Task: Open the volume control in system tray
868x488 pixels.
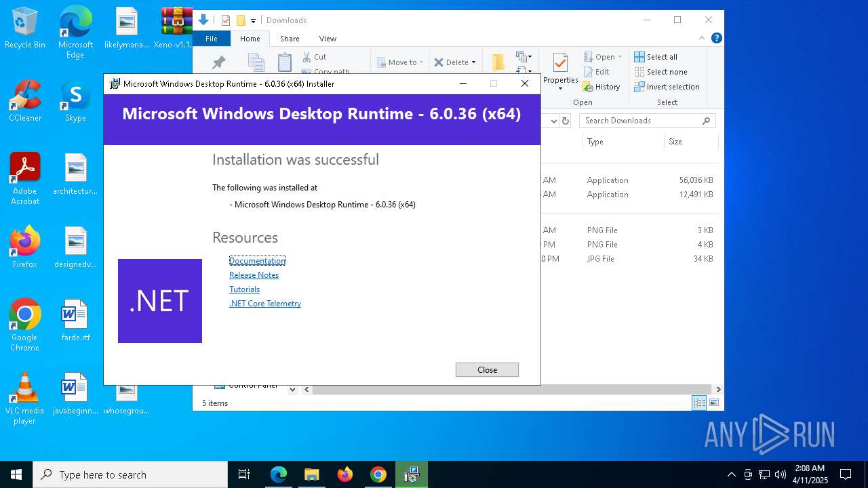Action: (x=781, y=474)
